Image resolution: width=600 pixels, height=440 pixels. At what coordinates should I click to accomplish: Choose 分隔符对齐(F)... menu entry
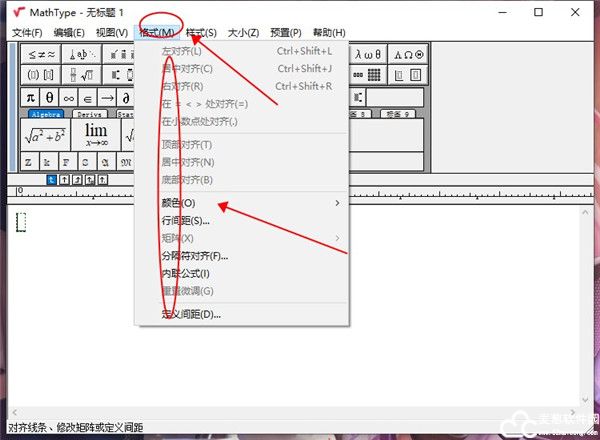(x=195, y=256)
